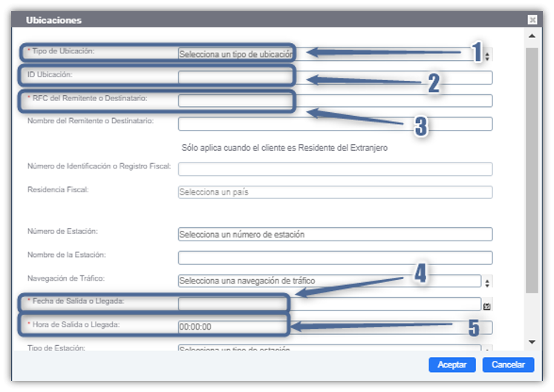Open the Residencia Fiscal country selector

[335, 192]
